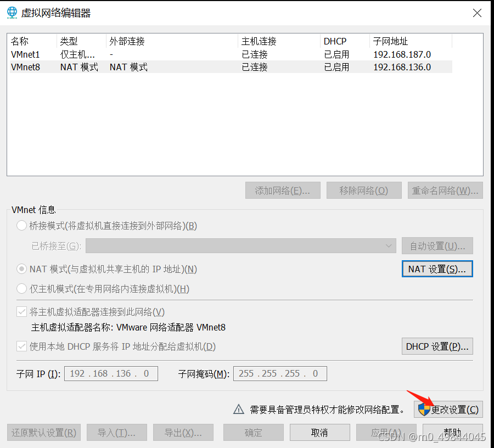Click the 名称 column header

point(33,41)
